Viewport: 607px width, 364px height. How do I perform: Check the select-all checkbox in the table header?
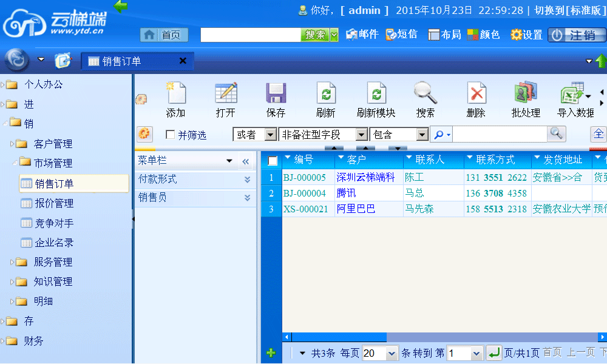[x=273, y=161]
